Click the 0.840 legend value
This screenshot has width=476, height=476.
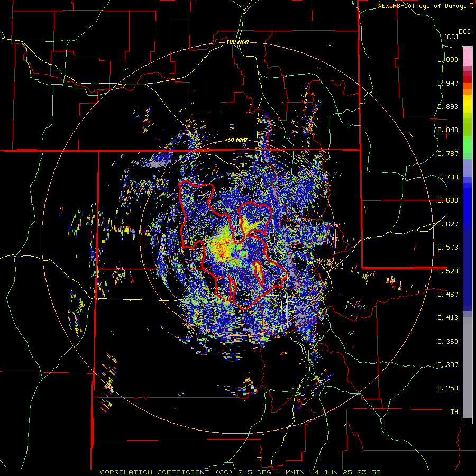pyautogui.click(x=448, y=130)
